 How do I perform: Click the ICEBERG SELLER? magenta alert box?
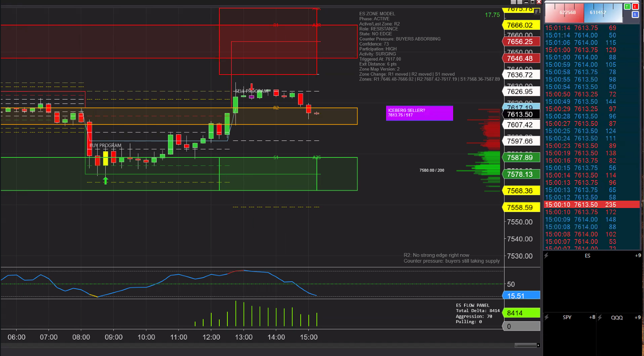[419, 113]
